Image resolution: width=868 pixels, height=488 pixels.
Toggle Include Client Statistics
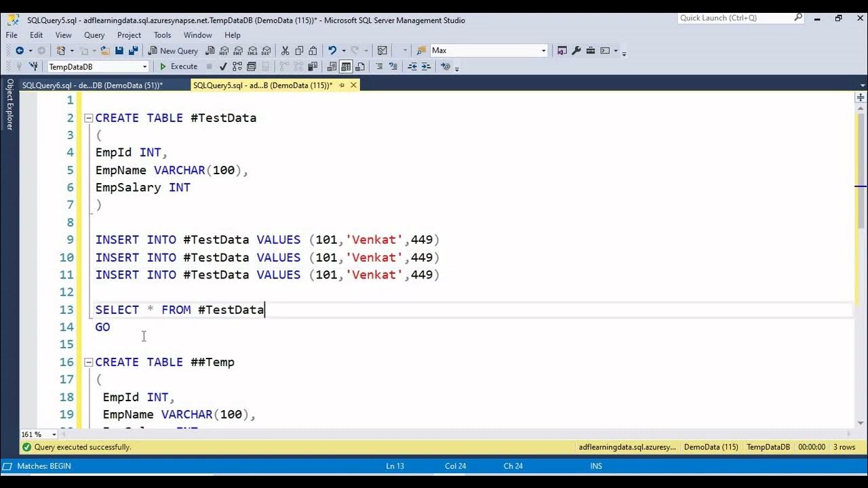point(313,66)
